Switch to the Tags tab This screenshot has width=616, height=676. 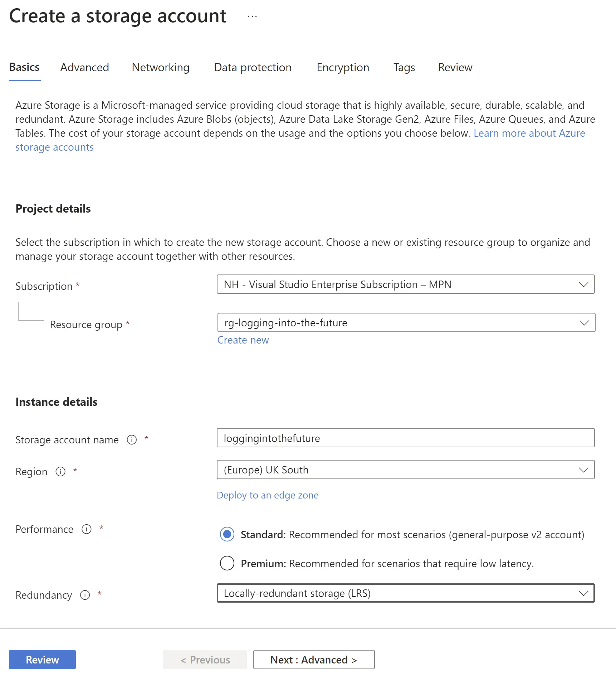coord(404,67)
